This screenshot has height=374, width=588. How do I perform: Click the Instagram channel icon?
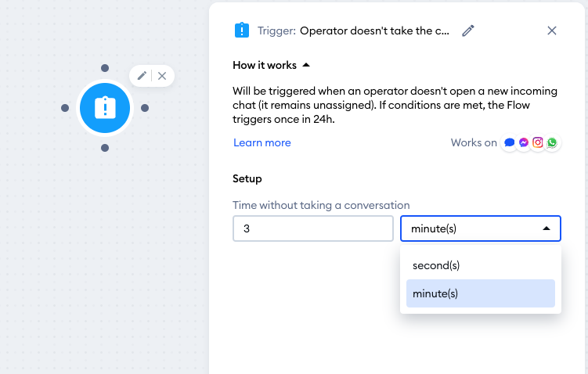click(x=538, y=142)
